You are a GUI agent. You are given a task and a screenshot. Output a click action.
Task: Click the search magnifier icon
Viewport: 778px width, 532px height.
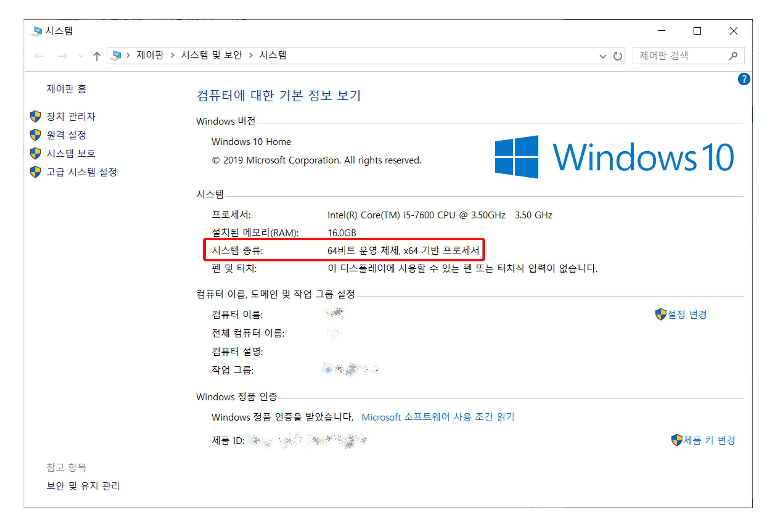pyautogui.click(x=733, y=56)
